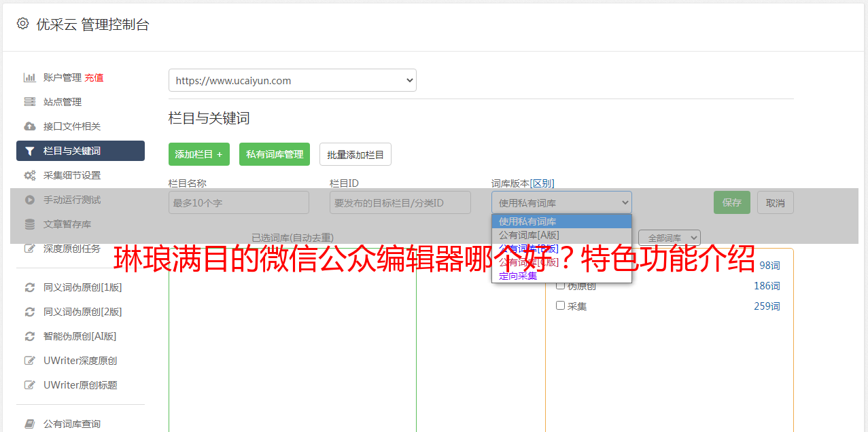Open UWriter原创标题 page

80,385
